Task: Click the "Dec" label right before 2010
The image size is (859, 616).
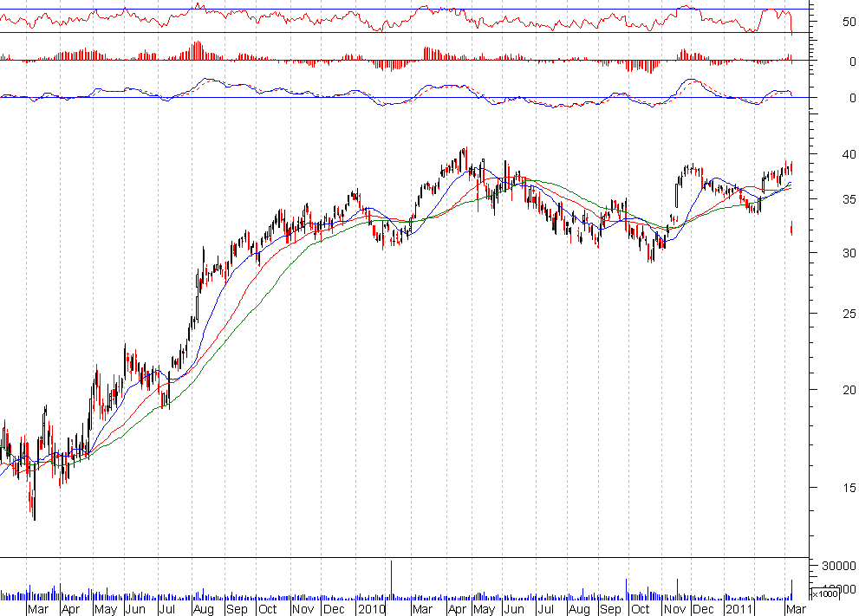Action: (x=334, y=609)
